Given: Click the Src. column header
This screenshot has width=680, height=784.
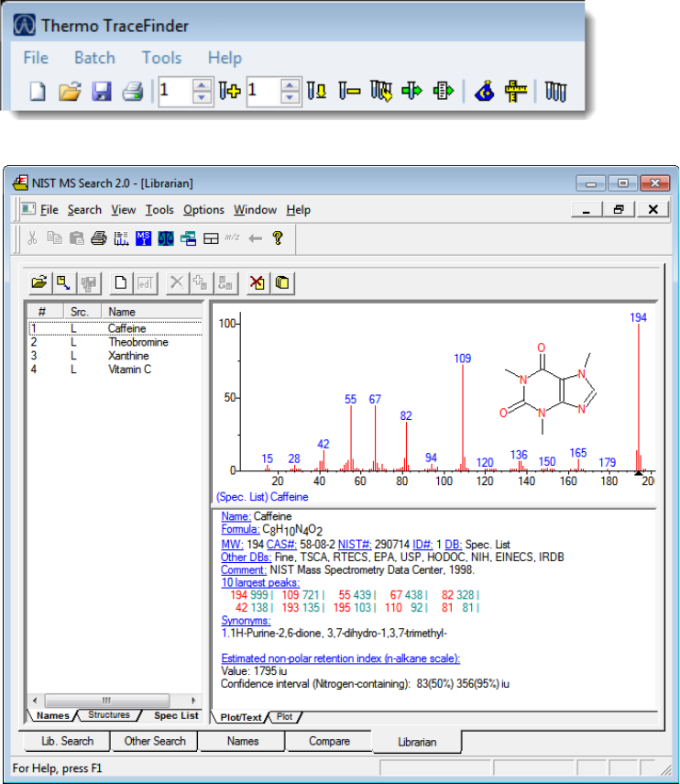Looking at the screenshot, I should tap(82, 312).
